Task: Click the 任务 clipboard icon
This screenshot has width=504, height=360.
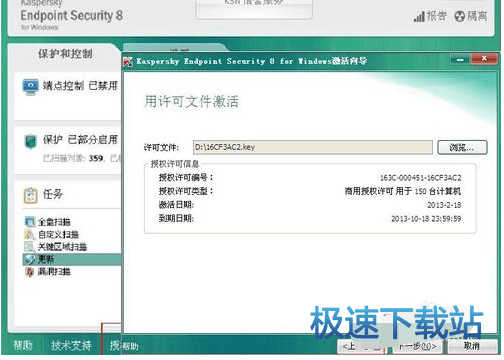Action: pyautogui.click(x=30, y=195)
